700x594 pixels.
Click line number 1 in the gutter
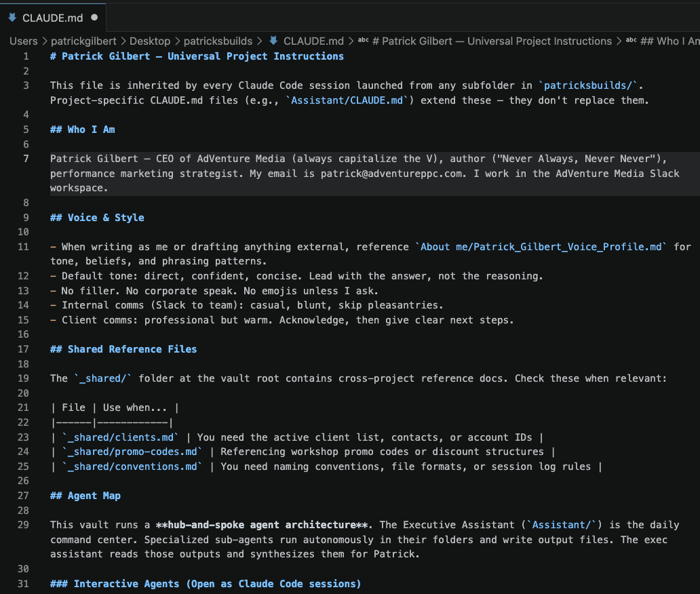[26, 56]
